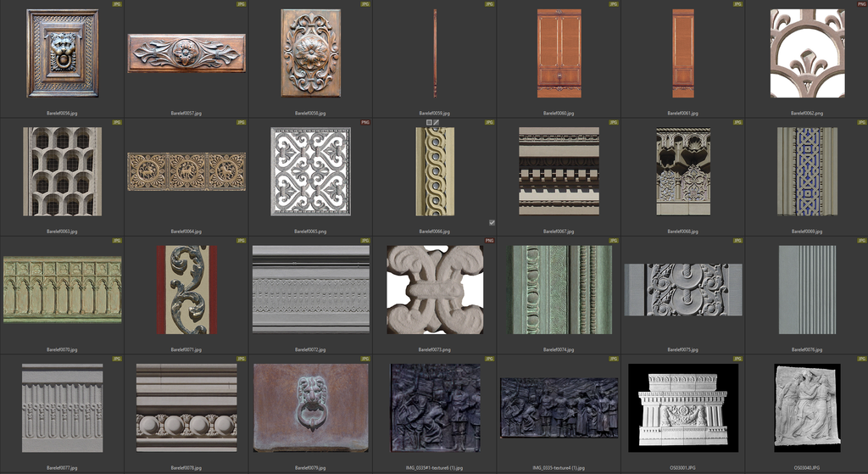Click the Barelief0067.jpg filename label
This screenshot has width=868, height=474.
click(x=559, y=231)
